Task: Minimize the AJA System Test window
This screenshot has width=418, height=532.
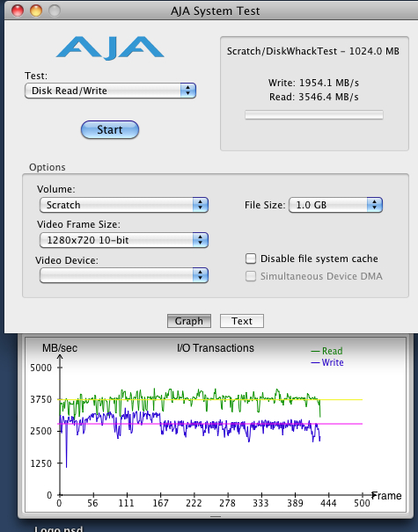Action: click(36, 11)
